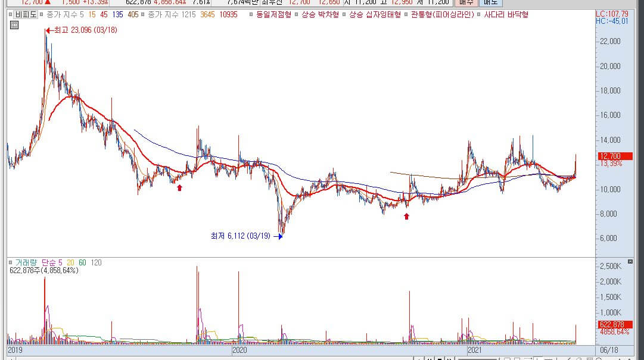Open the data table grid icon
Screen dimensions: 644x360
click(14, 25)
